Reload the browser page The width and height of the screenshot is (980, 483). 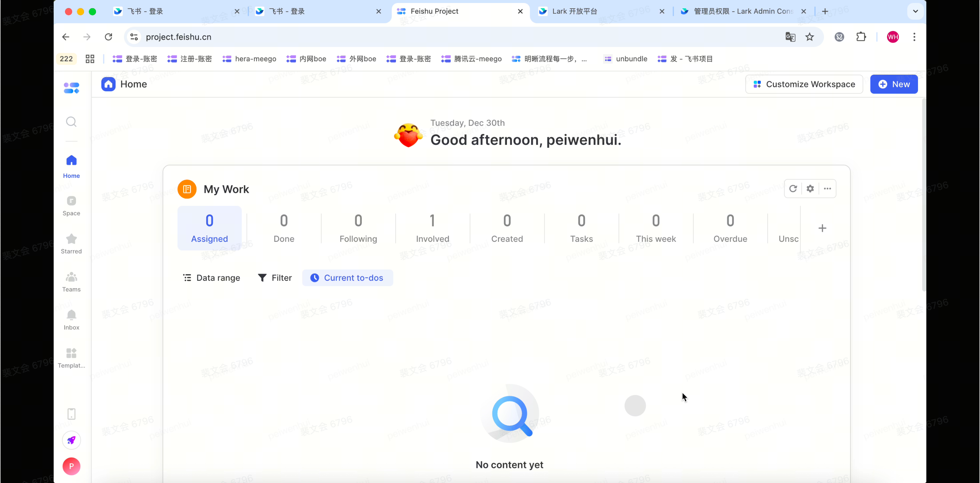click(x=108, y=37)
